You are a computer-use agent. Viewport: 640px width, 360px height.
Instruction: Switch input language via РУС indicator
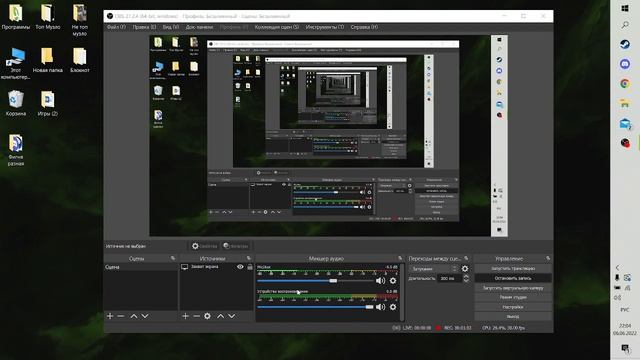[624, 310]
